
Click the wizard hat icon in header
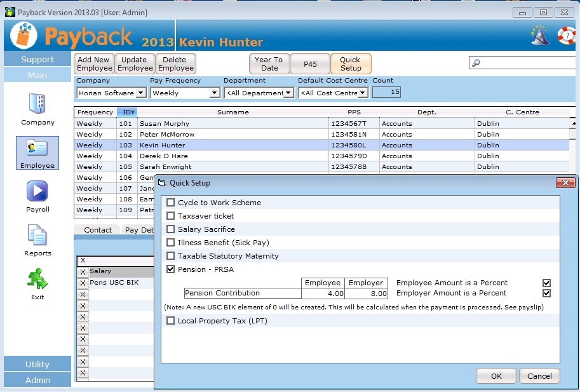click(x=540, y=36)
